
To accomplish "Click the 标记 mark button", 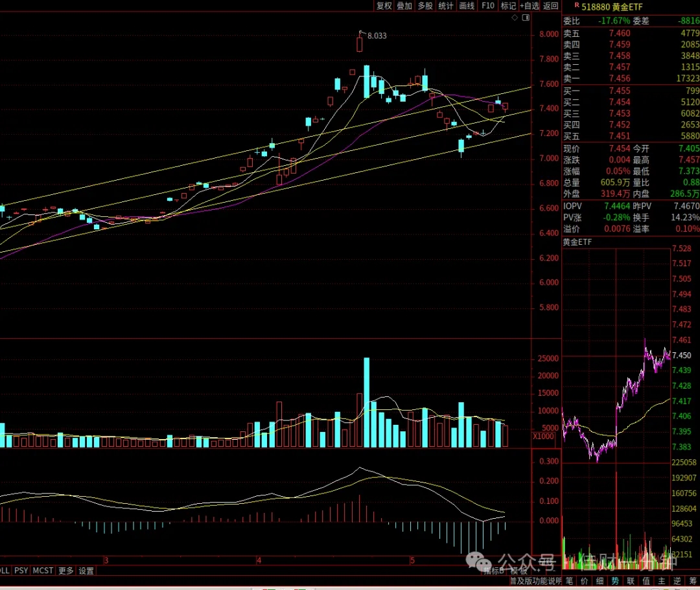I will pos(508,6).
